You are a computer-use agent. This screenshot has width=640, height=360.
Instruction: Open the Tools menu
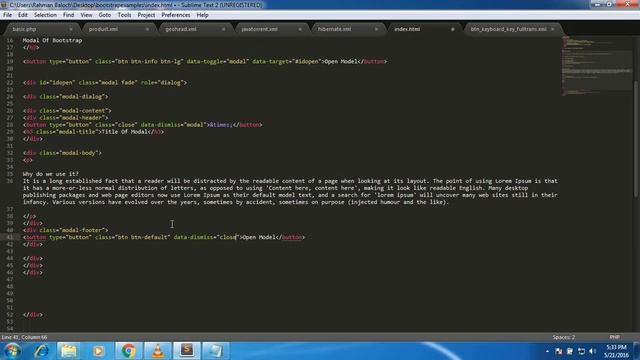click(x=124, y=15)
